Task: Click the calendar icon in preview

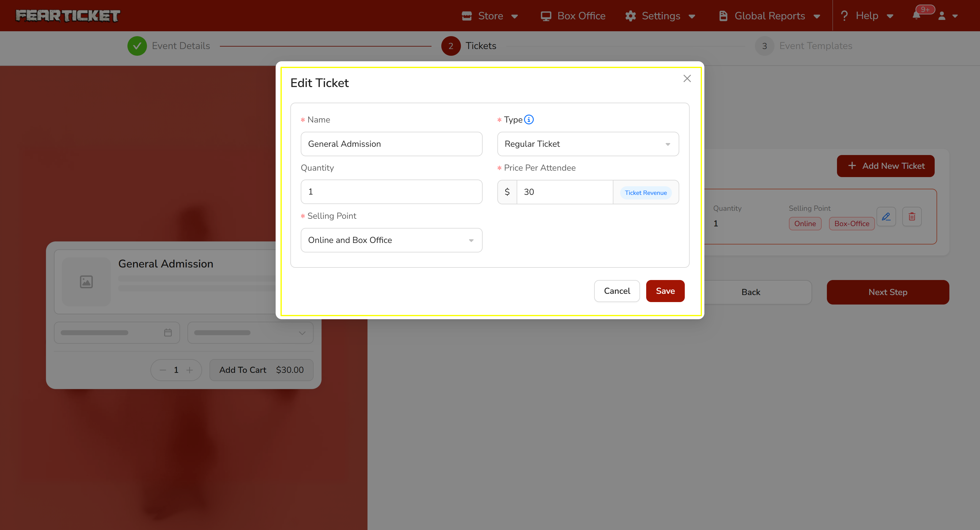Action: (x=168, y=332)
